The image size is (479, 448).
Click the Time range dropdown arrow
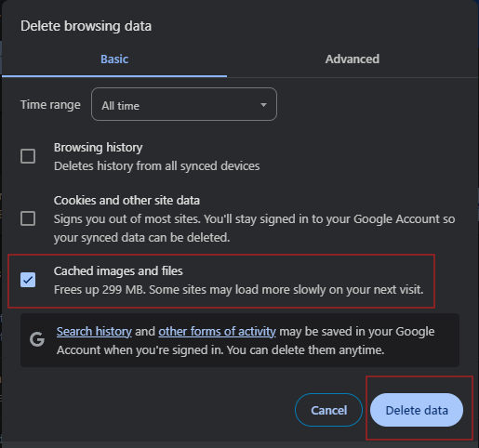tap(263, 105)
